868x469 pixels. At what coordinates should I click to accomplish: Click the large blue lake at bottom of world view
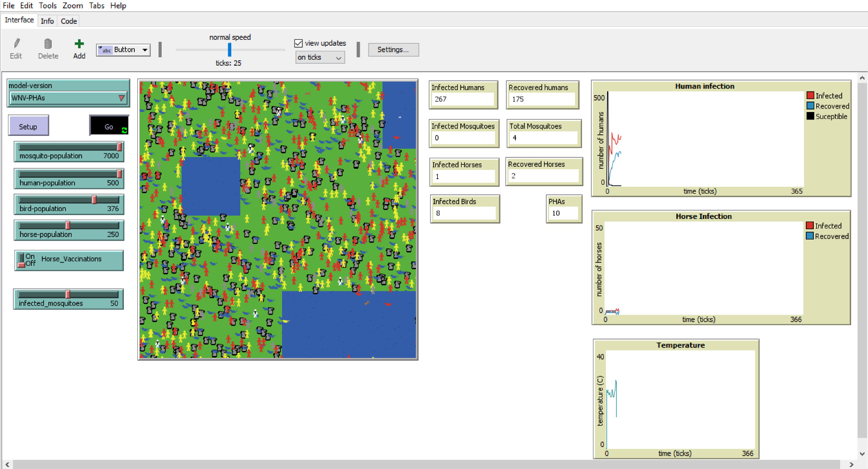tap(349, 324)
